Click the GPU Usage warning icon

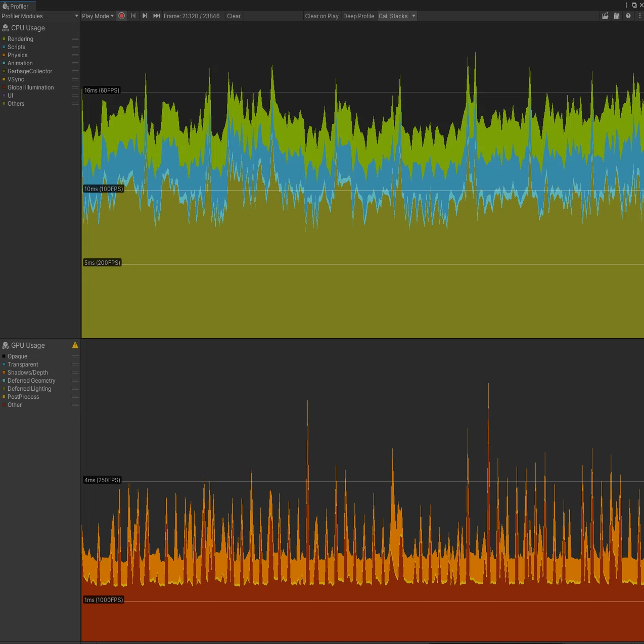pyautogui.click(x=75, y=345)
